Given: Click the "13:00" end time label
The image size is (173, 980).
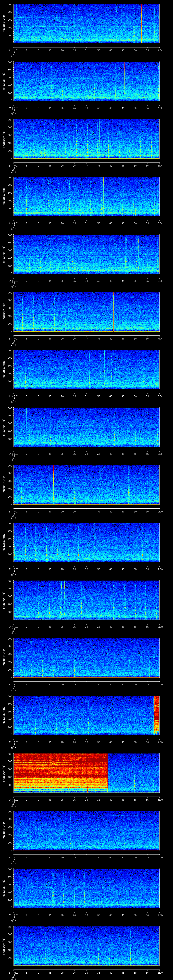Looking at the screenshot, I should click(159, 684).
